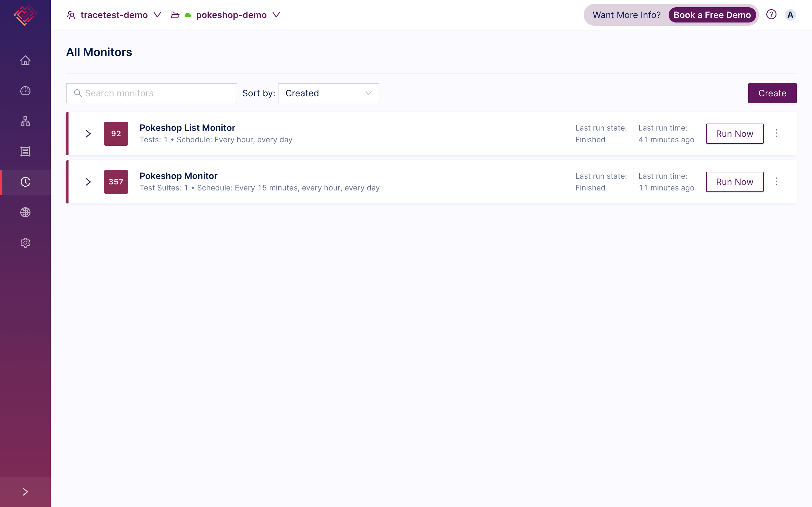Open the settings gear icon in sidebar
Viewport: 812px width, 507px height.
[25, 243]
